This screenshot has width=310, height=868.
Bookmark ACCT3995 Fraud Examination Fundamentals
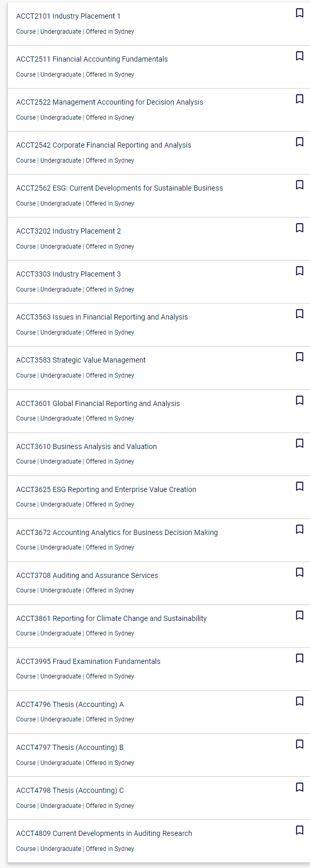[x=300, y=658]
